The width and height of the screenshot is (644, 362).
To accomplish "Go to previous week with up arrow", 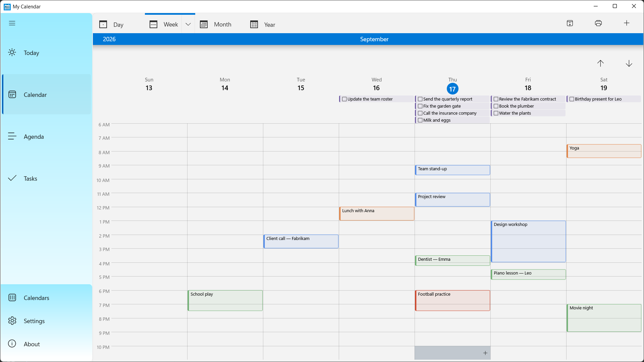I will pos(600,63).
